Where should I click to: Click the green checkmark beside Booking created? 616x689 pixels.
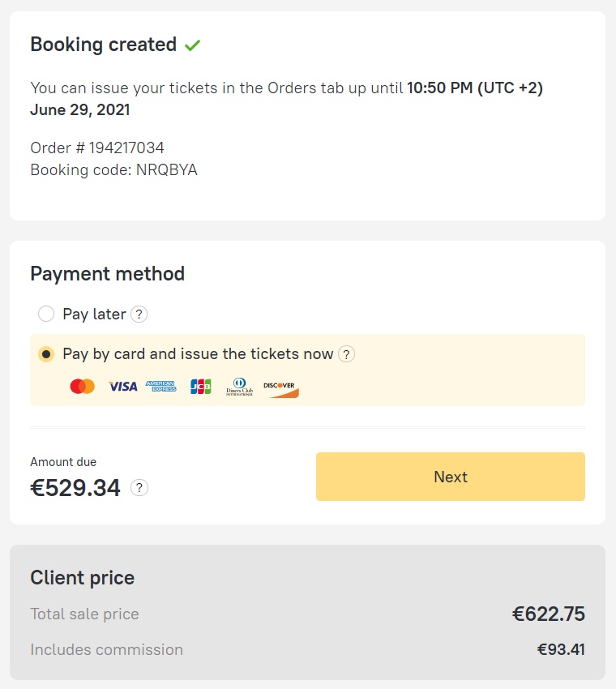(191, 45)
